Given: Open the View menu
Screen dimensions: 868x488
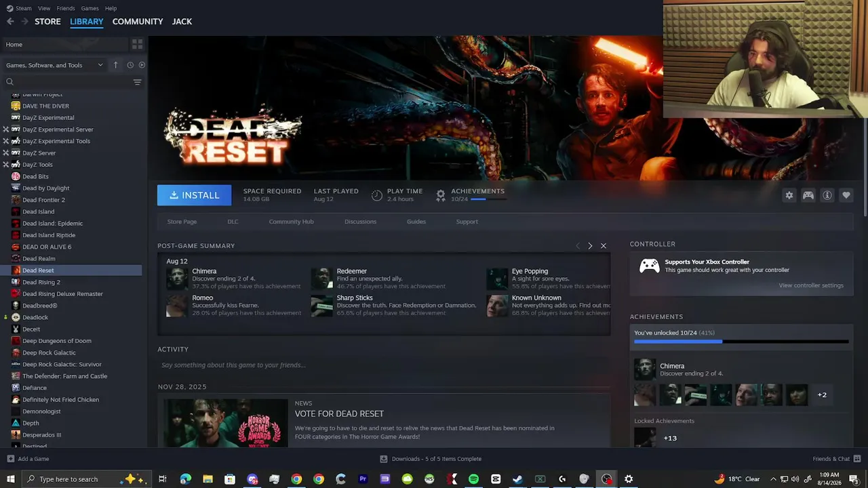Looking at the screenshot, I should pos(44,8).
